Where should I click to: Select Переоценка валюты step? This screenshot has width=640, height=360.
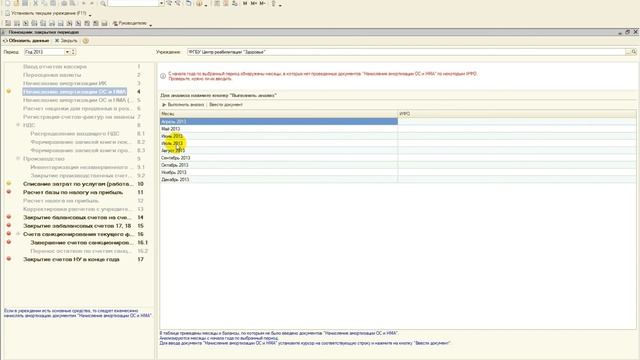click(x=52, y=75)
